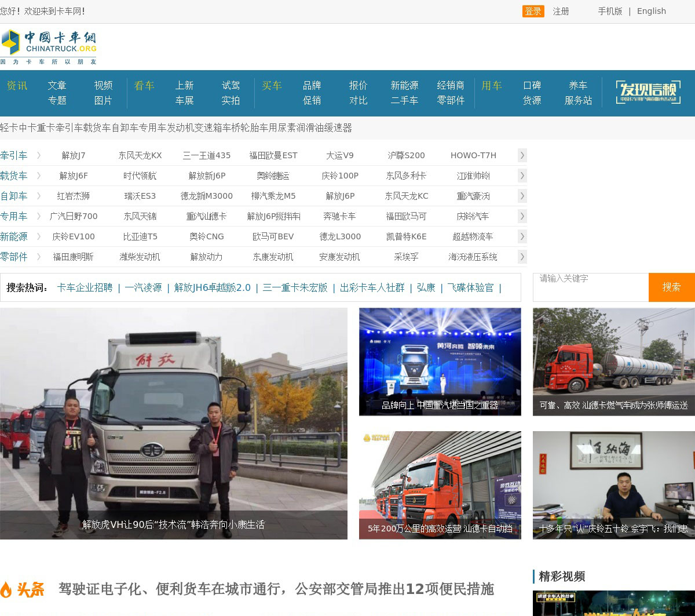Screen dimensions: 695x616
Task: Click the orange 登录 button
Action: coord(533,12)
